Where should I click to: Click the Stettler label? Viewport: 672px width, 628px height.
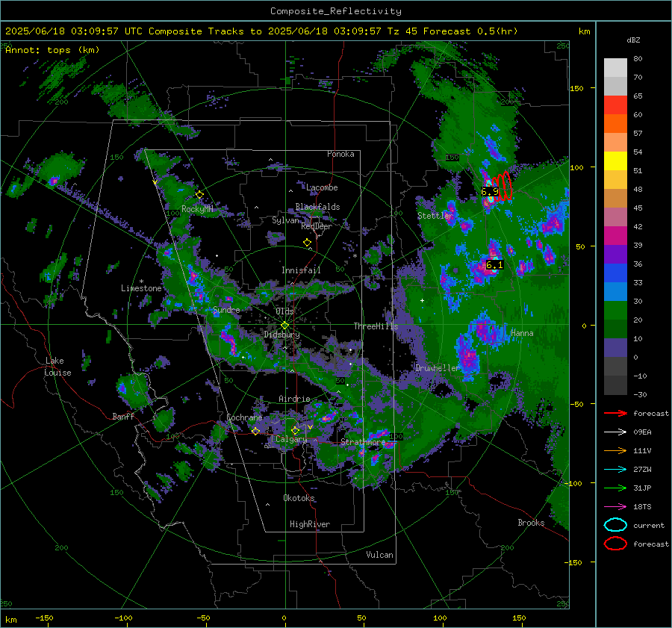coord(435,215)
